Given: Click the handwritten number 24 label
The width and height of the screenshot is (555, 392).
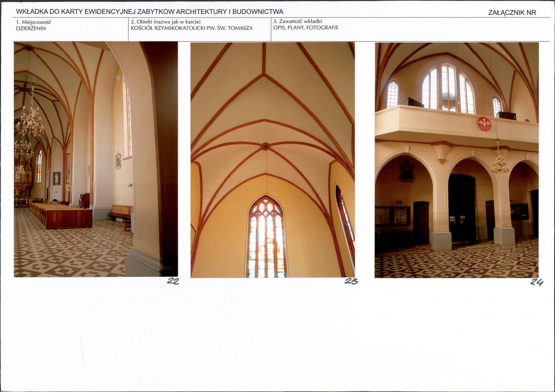Looking at the screenshot, I should coord(536,282).
